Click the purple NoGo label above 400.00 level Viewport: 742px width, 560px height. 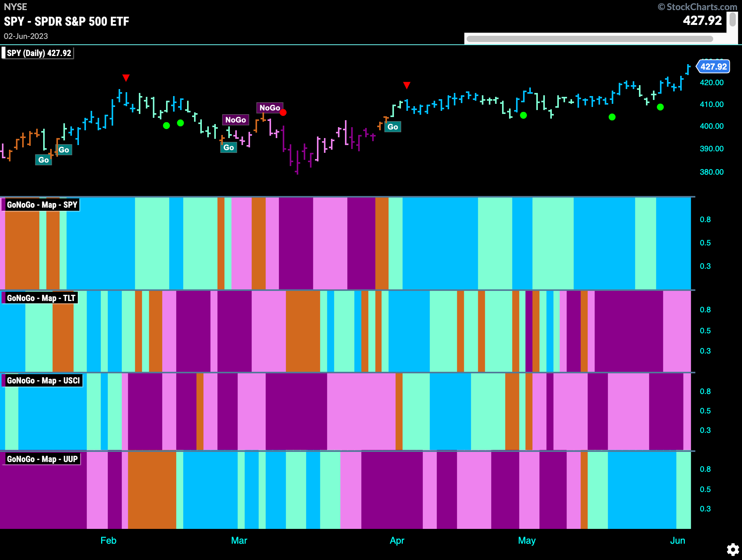235,120
